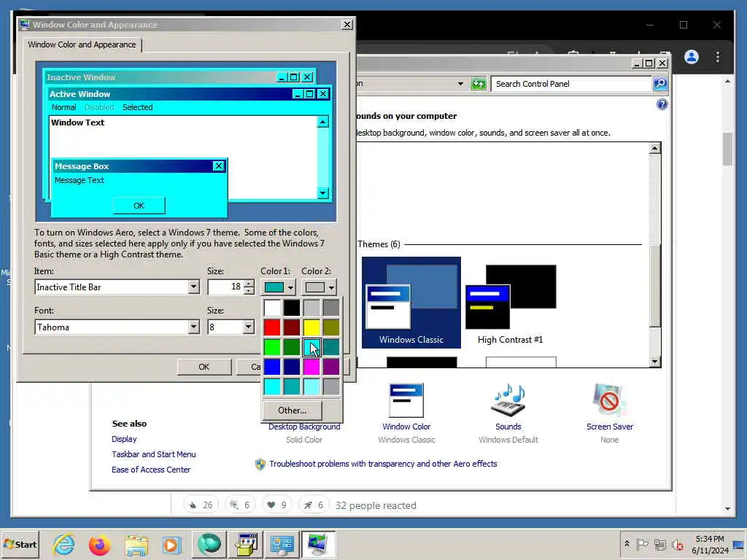Click the Control Panel taskbar icon

click(x=282, y=544)
